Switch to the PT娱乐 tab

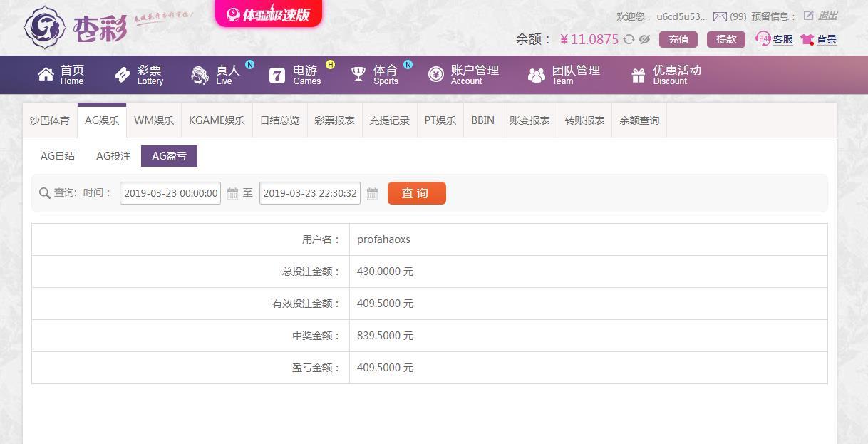pos(440,120)
